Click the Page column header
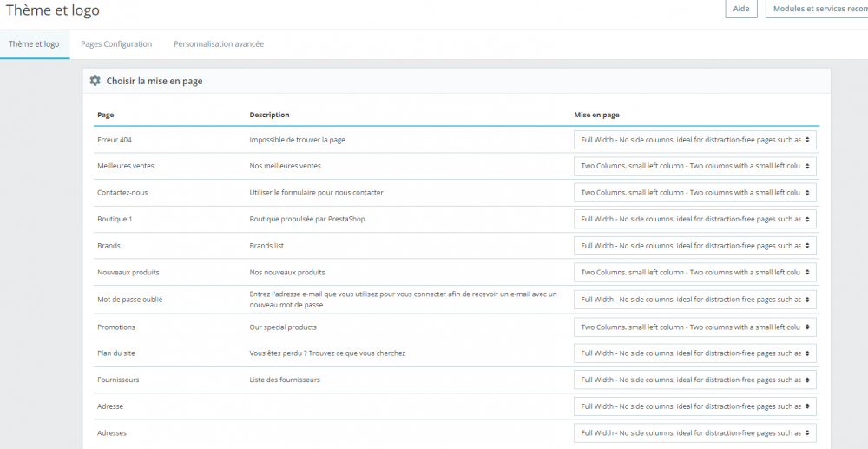This screenshot has width=868, height=449. click(x=106, y=116)
